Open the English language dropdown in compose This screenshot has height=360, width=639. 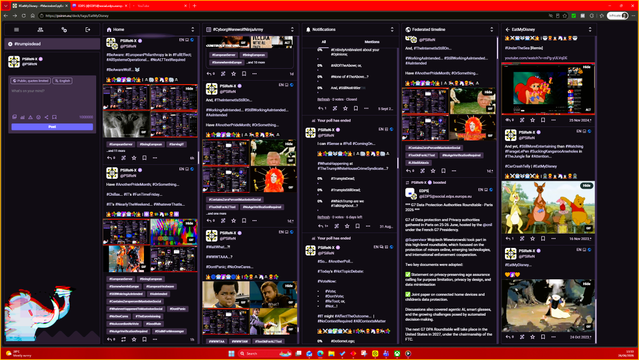point(63,81)
